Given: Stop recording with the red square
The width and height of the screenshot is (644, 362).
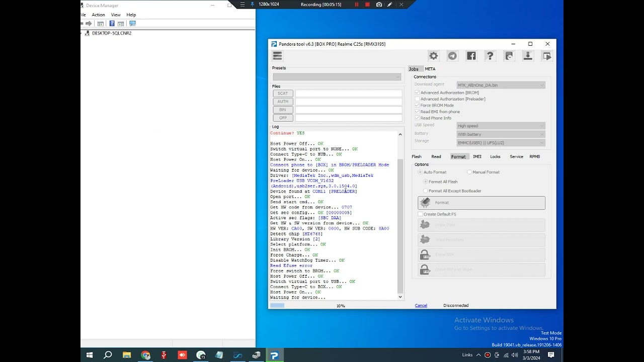Looking at the screenshot, I should 367,5.
